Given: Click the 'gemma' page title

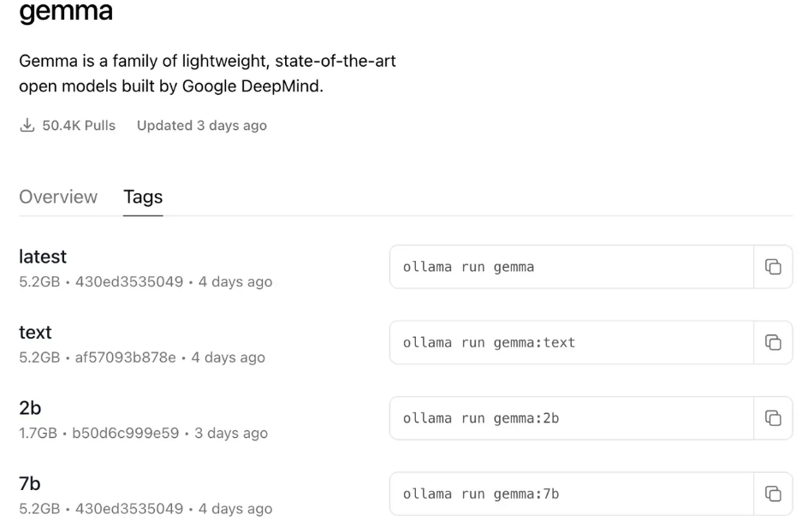Looking at the screenshot, I should click(x=66, y=13).
